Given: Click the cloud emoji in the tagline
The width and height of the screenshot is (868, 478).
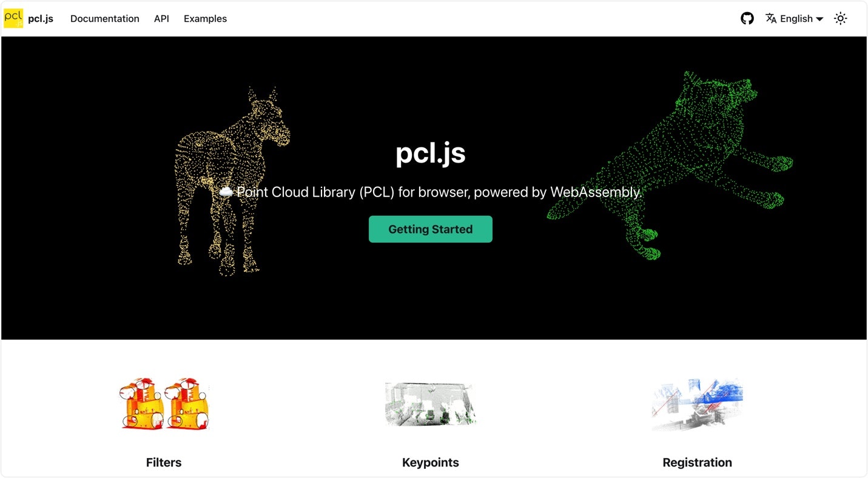Looking at the screenshot, I should pyautogui.click(x=226, y=192).
